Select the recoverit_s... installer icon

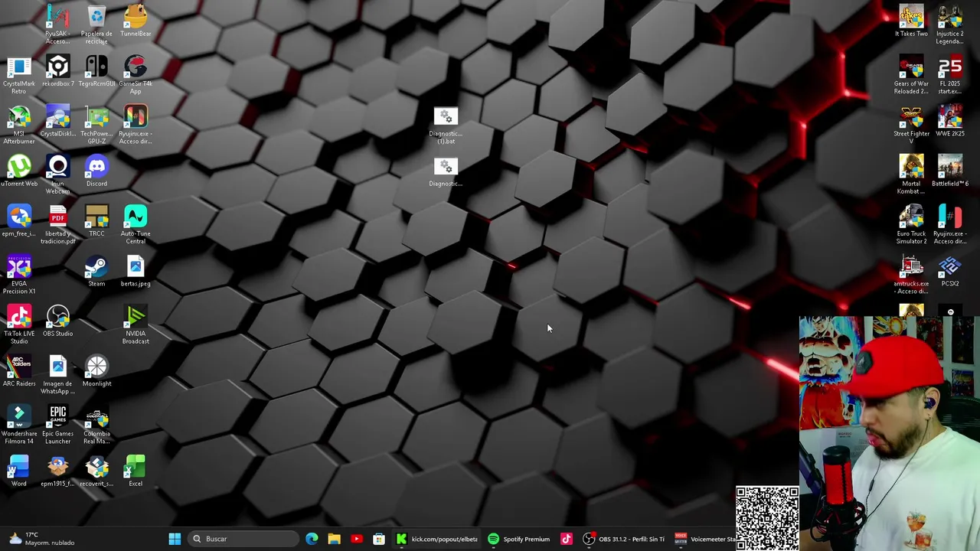[x=96, y=471]
